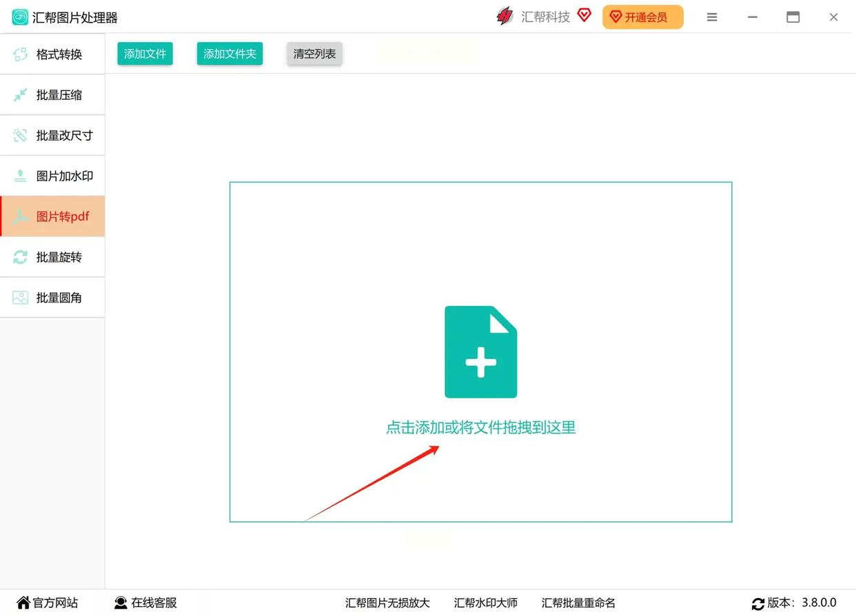Click the 汇帮科技 label
Image resolution: width=856 pixels, height=616 pixels.
(546, 17)
